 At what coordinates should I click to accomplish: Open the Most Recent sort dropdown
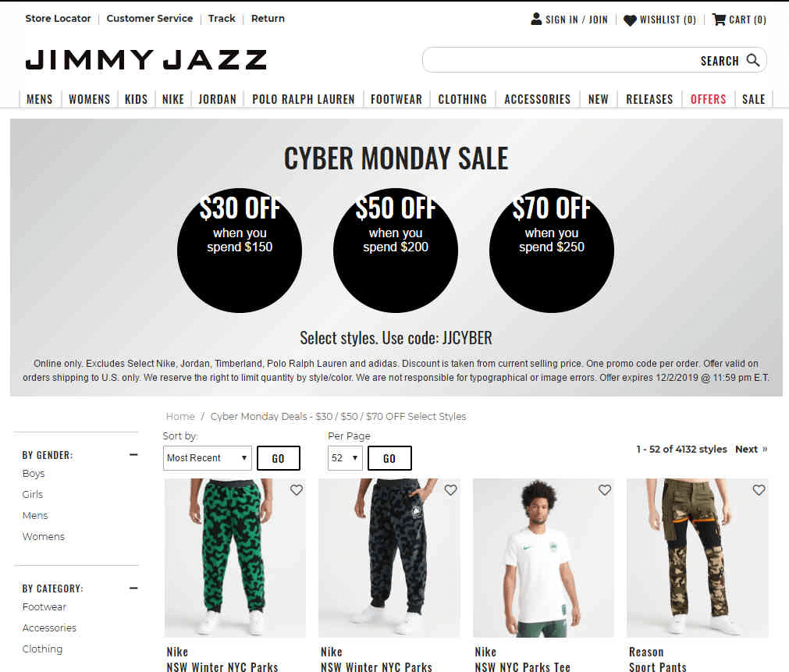coord(208,458)
